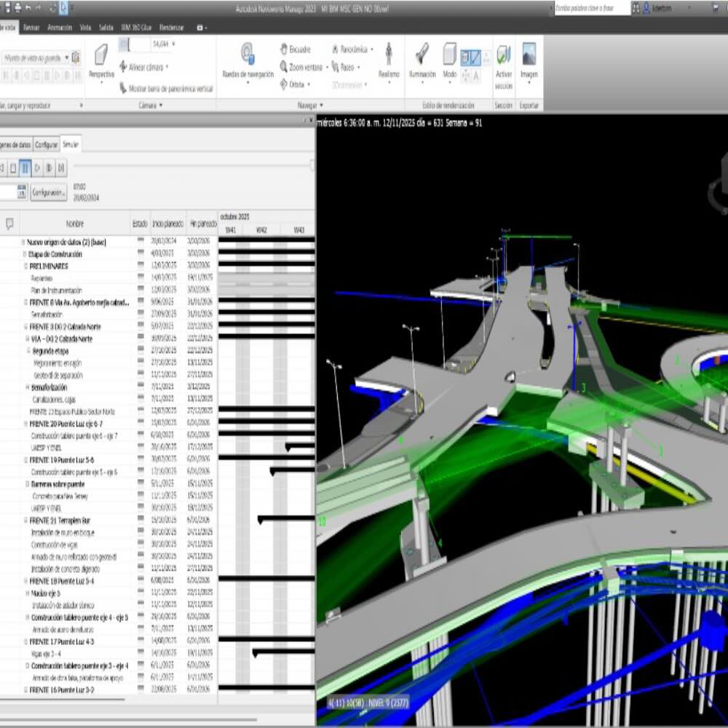Click the user account icon in title bar

(646, 8)
